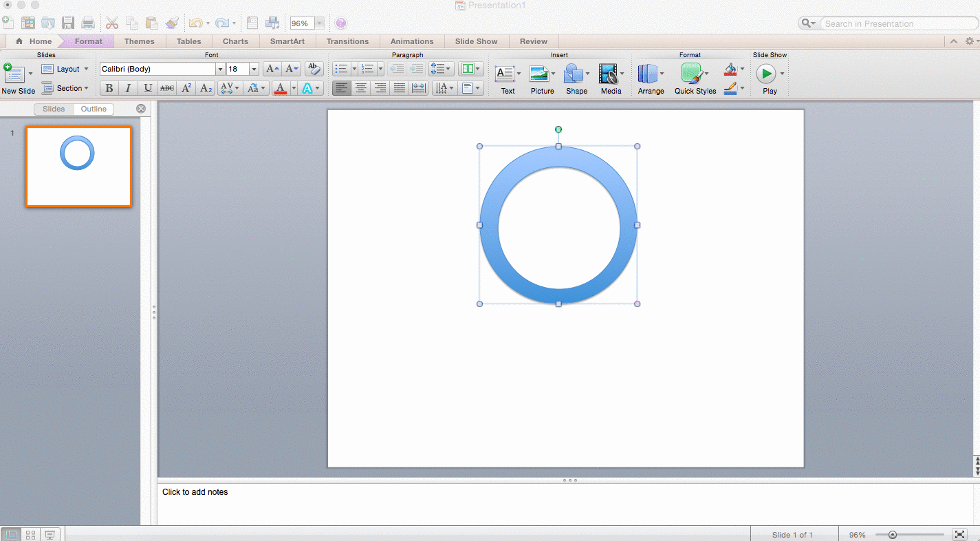
Task: Print the presentation with printer icon
Action: [x=88, y=23]
